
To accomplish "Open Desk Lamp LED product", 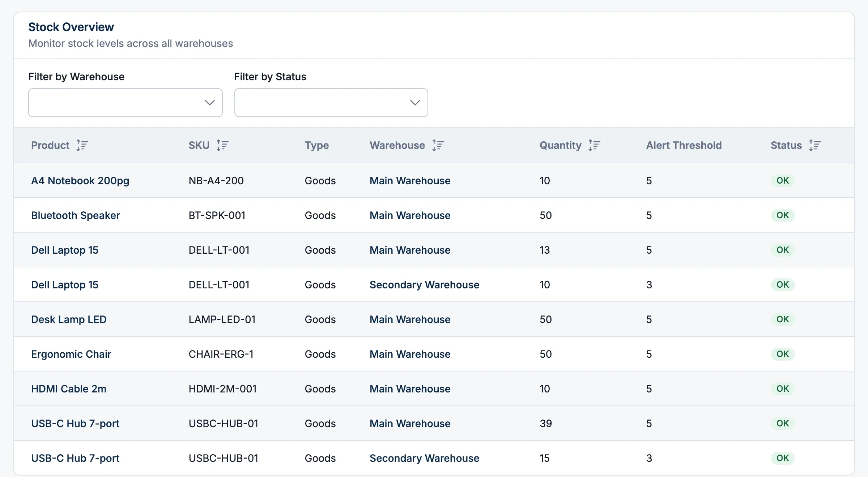I will pyautogui.click(x=69, y=319).
